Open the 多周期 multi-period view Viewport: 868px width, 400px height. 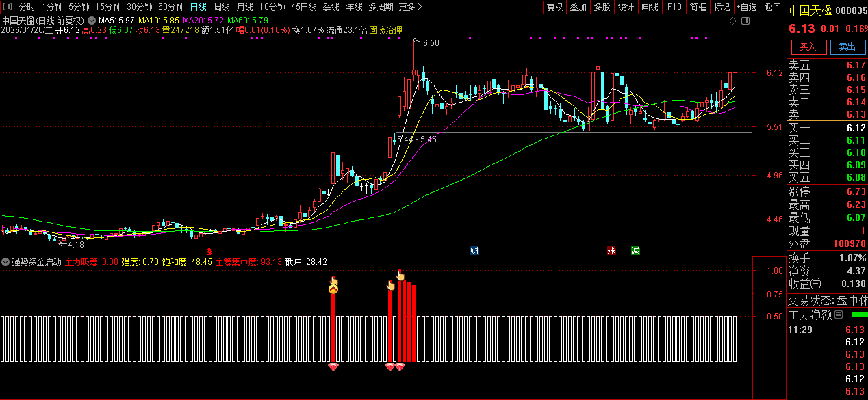(x=381, y=7)
